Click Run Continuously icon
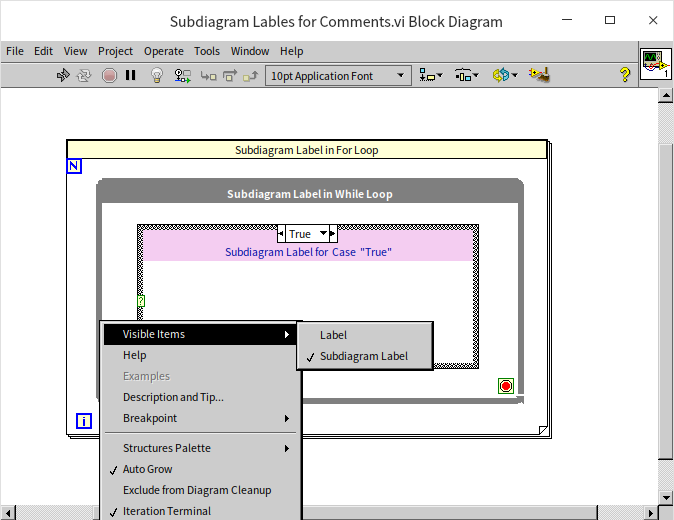 85,75
